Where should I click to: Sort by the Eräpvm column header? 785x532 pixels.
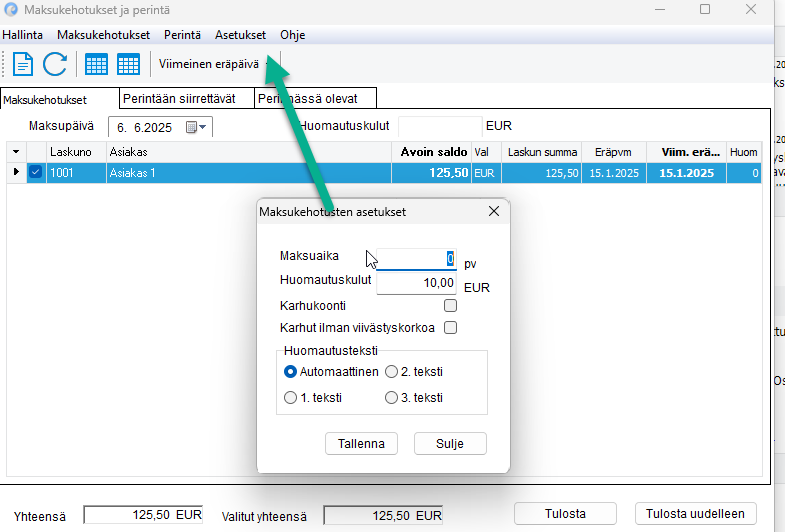click(613, 152)
